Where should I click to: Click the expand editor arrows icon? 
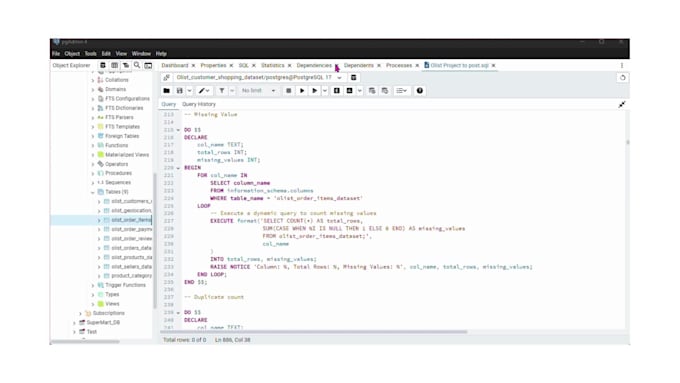click(622, 105)
